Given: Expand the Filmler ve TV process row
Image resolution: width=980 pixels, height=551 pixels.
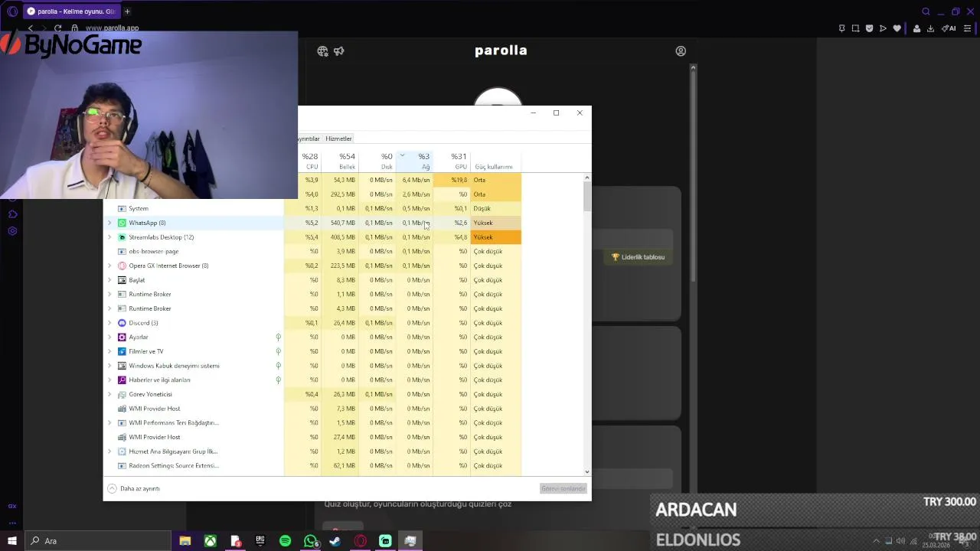Looking at the screenshot, I should [x=109, y=351].
